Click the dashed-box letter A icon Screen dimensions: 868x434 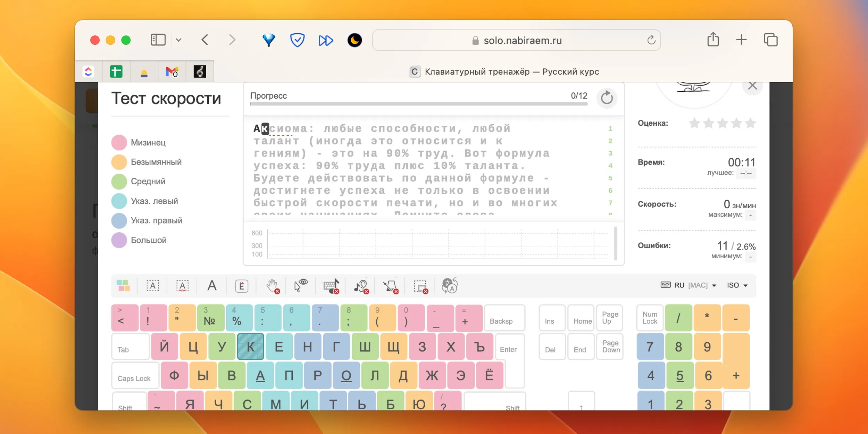153,286
